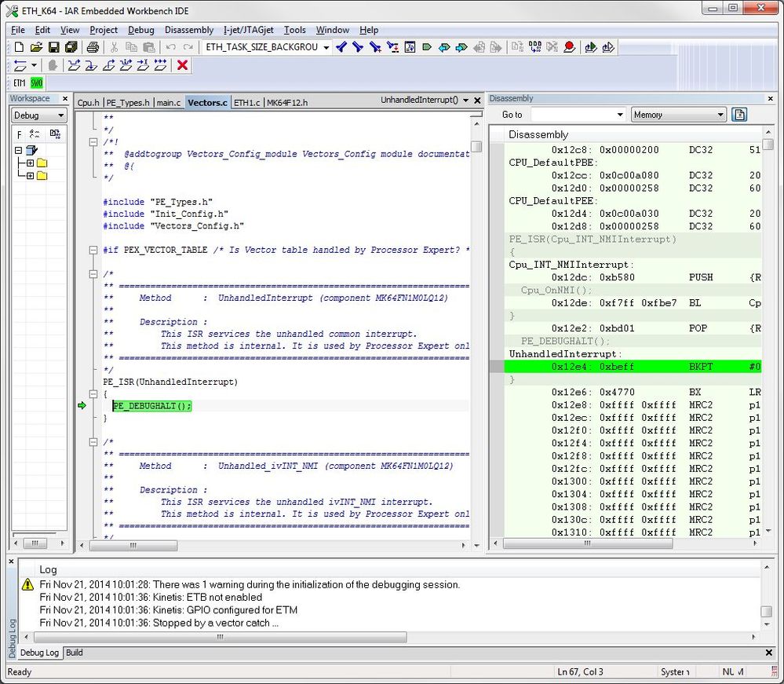784x684 pixels.
Task: Click the Save All toolbar icon
Action: [69, 48]
